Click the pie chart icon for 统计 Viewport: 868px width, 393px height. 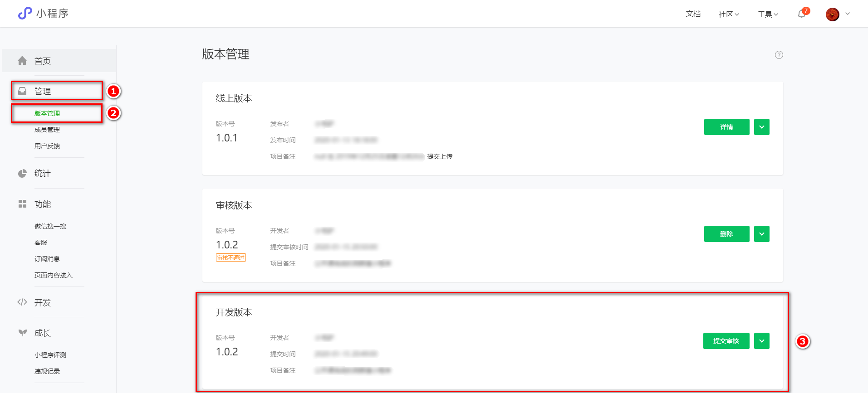(22, 174)
